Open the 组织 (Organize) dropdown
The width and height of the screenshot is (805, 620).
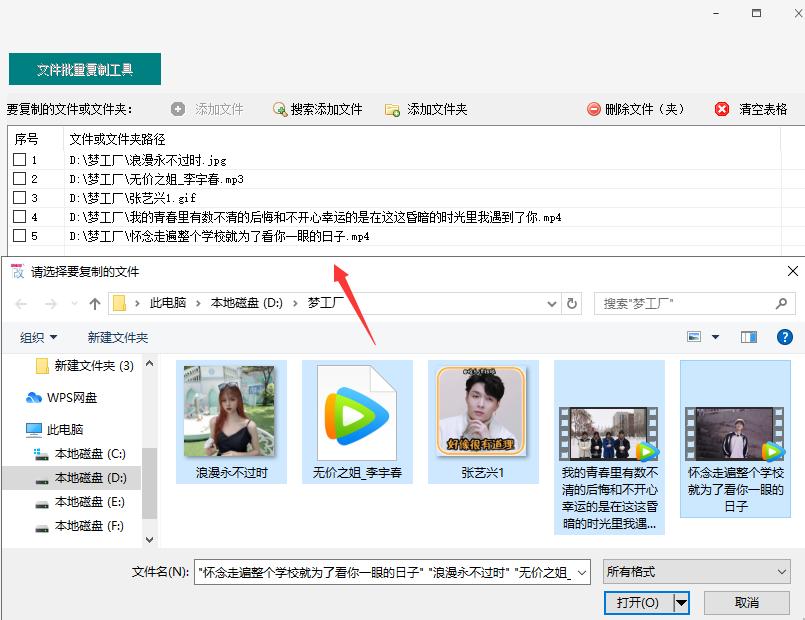38,336
